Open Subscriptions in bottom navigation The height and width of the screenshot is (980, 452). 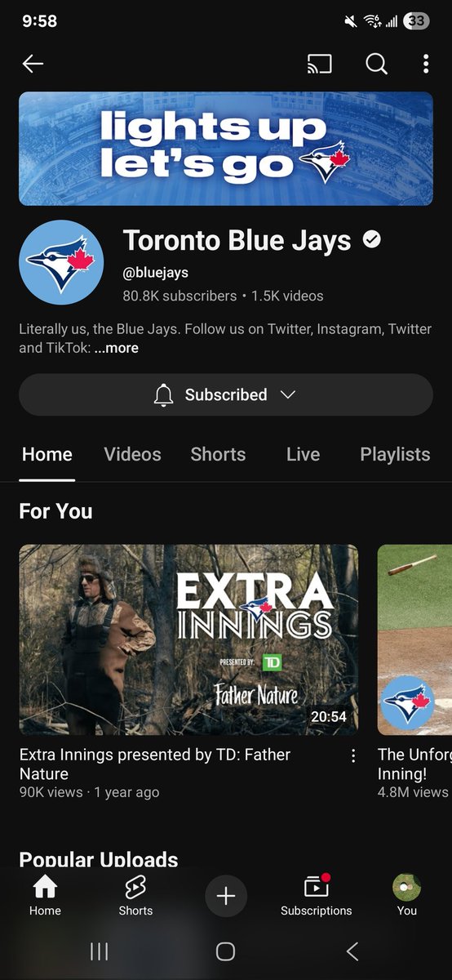click(317, 896)
